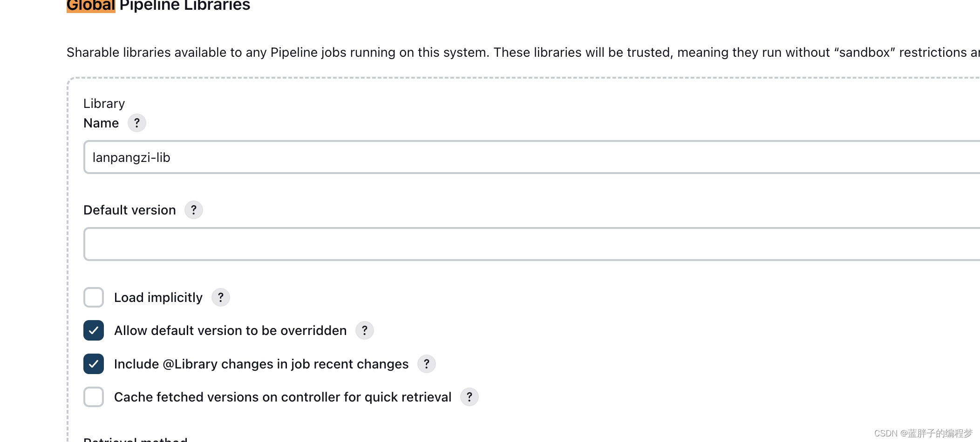Click "Allow default version to be overridden" label
The image size is (980, 442).
click(x=230, y=330)
